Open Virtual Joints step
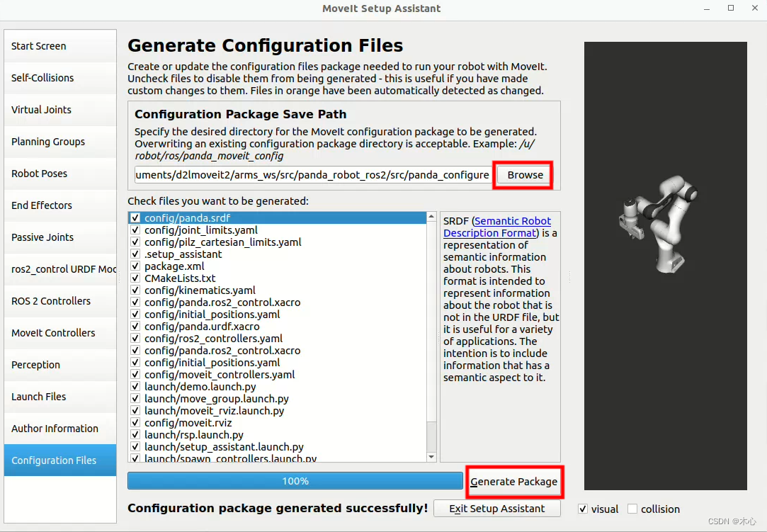 coord(60,110)
